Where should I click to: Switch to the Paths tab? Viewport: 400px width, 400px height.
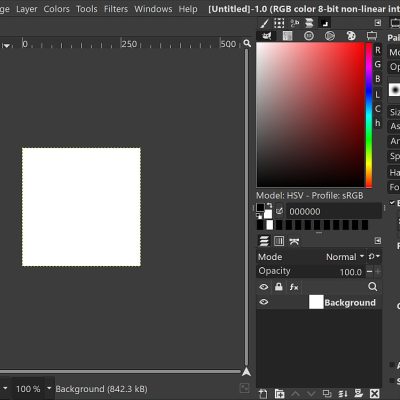tap(294, 241)
